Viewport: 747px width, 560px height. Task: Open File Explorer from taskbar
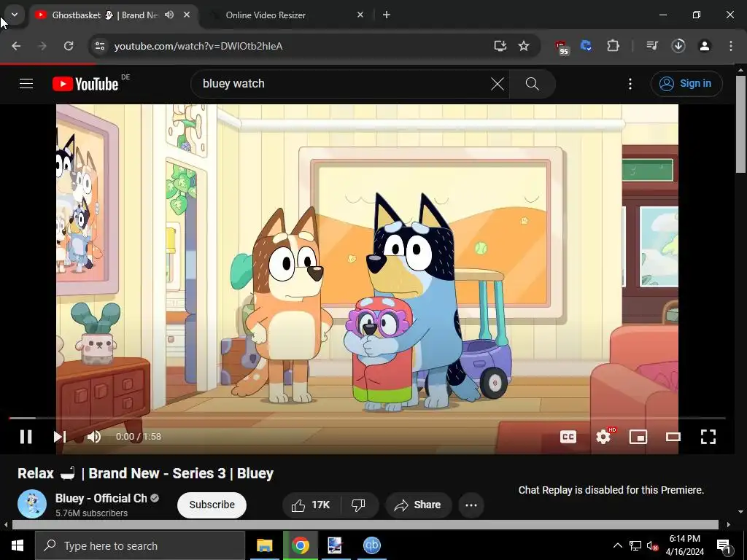pos(264,545)
